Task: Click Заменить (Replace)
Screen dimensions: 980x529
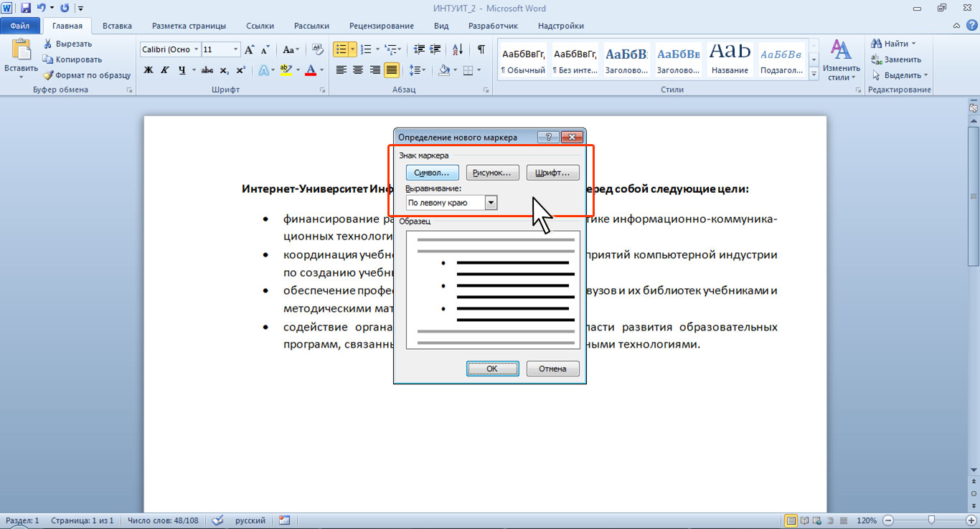Action: point(896,59)
